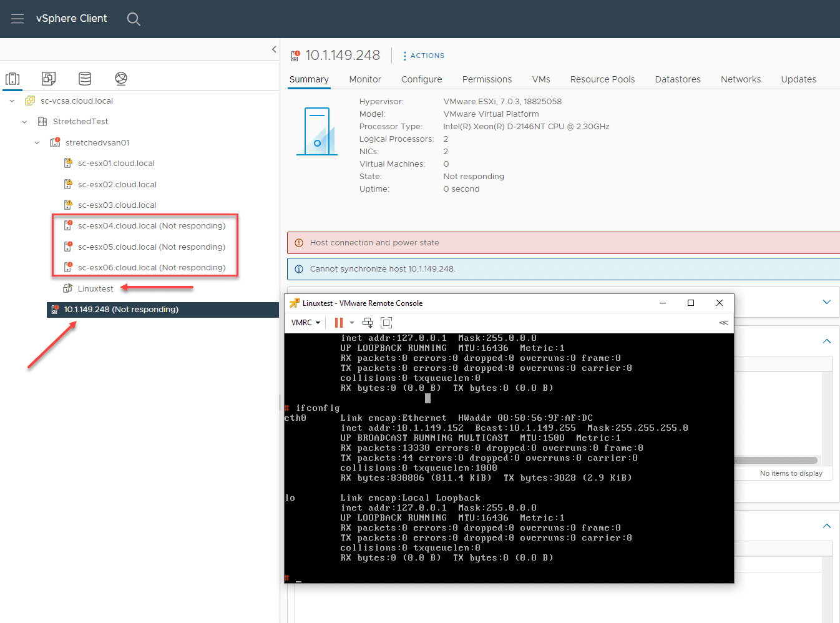
Task: Collapse the left navigation pane
Action: [x=274, y=49]
